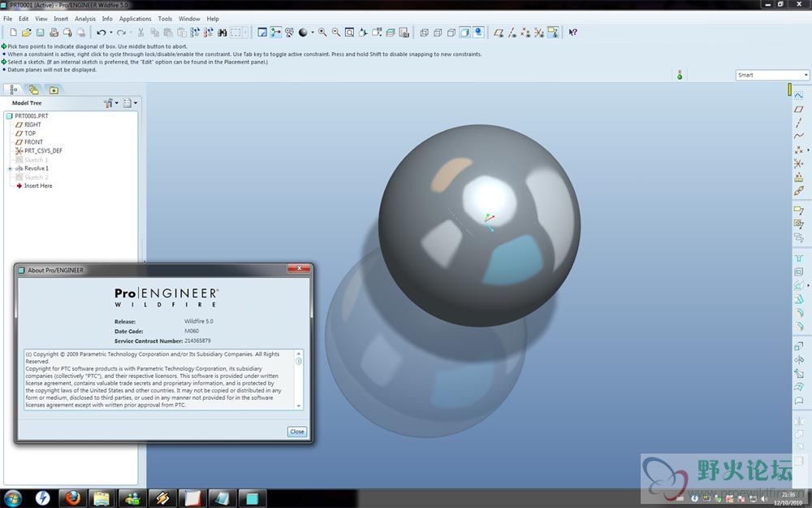
Task: Open the Tools menu
Action: 165,19
